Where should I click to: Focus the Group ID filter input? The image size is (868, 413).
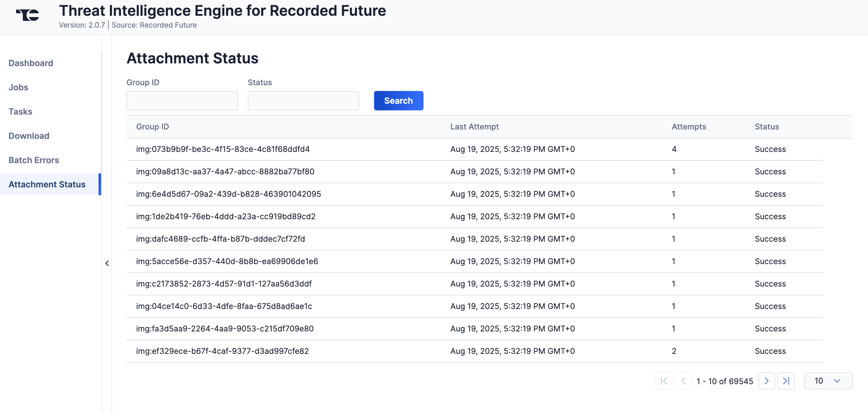182,100
